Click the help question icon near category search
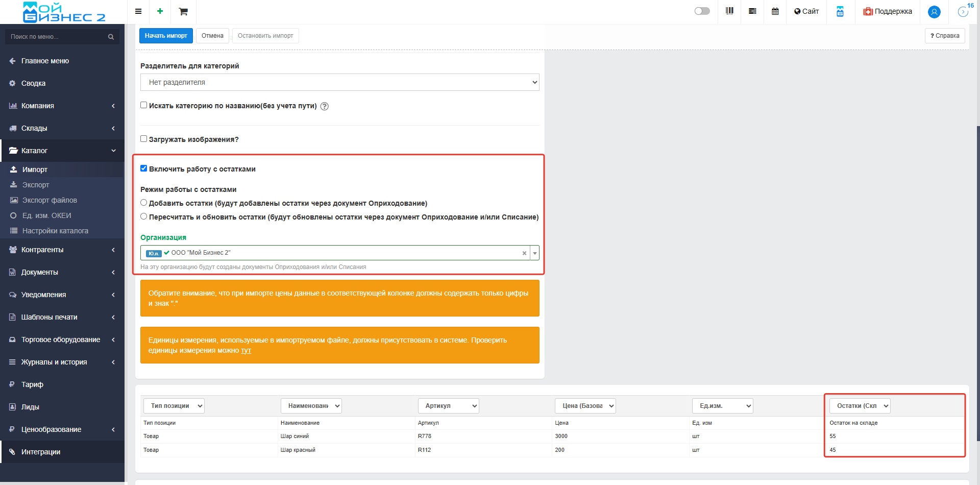Image resolution: width=980 pixels, height=485 pixels. click(x=324, y=106)
